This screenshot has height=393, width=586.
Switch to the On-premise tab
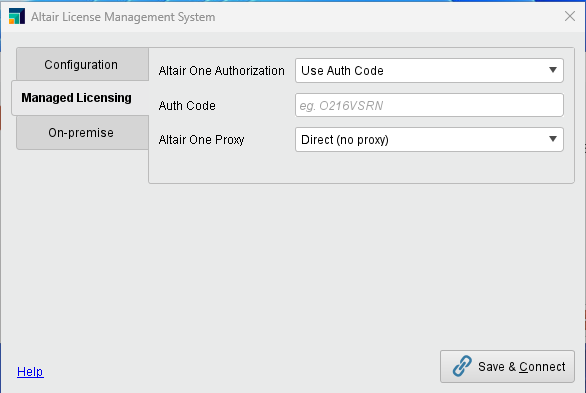pos(82,133)
